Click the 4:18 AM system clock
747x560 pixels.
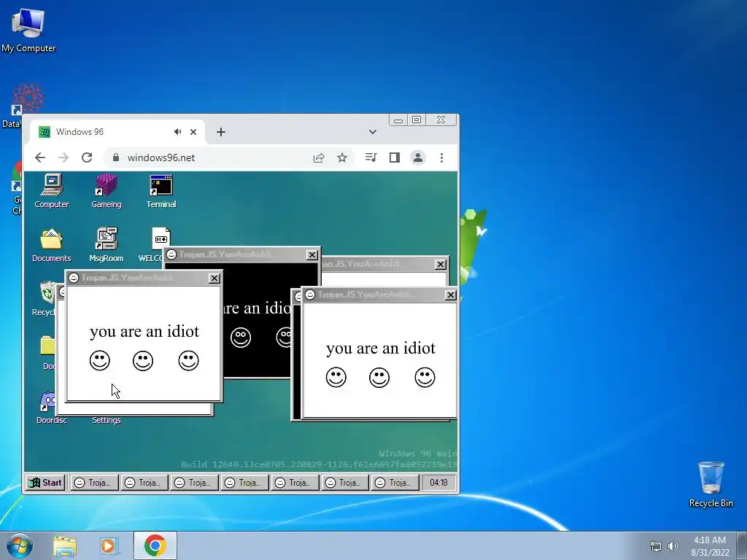point(710,546)
